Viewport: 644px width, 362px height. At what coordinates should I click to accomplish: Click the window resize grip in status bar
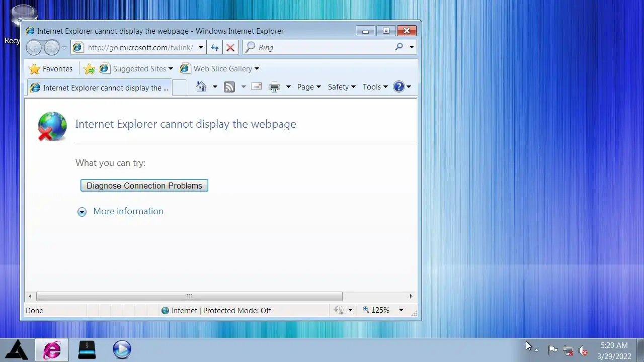coord(414,313)
